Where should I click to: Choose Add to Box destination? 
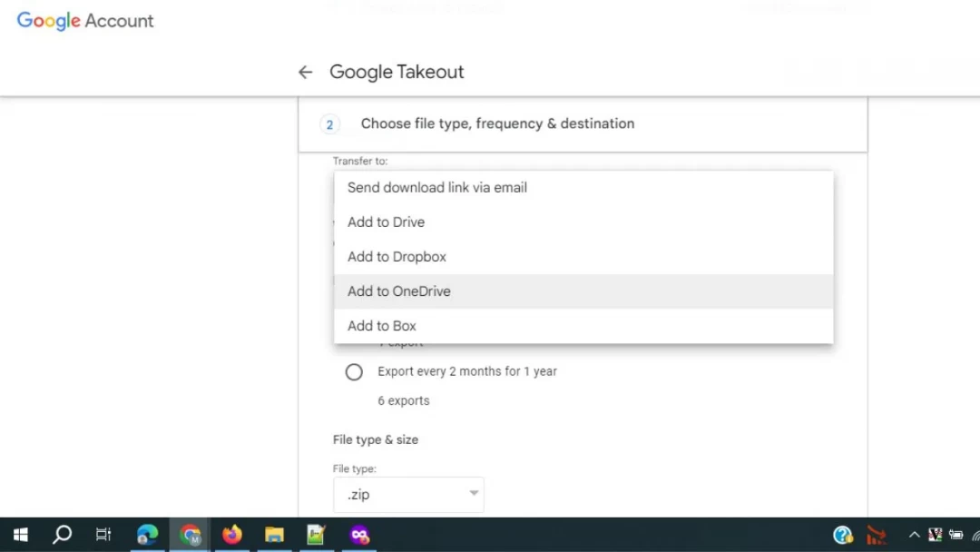click(381, 325)
